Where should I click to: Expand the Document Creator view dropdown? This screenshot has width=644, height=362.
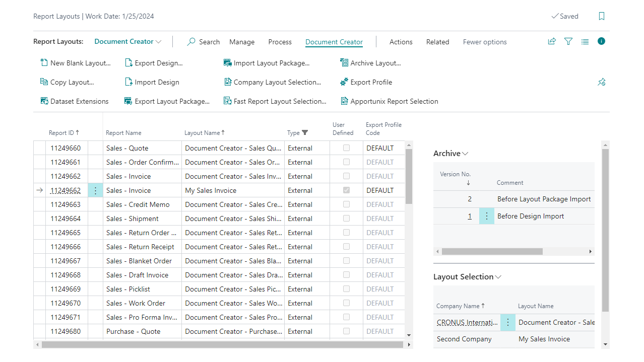coord(128,42)
